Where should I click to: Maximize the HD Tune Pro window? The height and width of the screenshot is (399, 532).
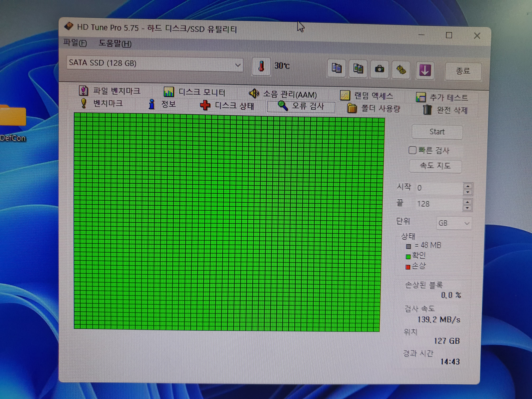tap(449, 35)
